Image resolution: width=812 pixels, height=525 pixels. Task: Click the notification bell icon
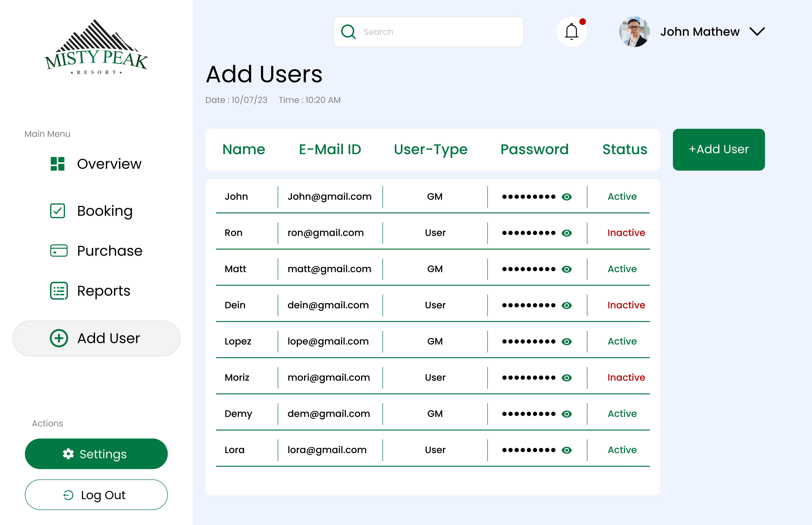tap(571, 32)
